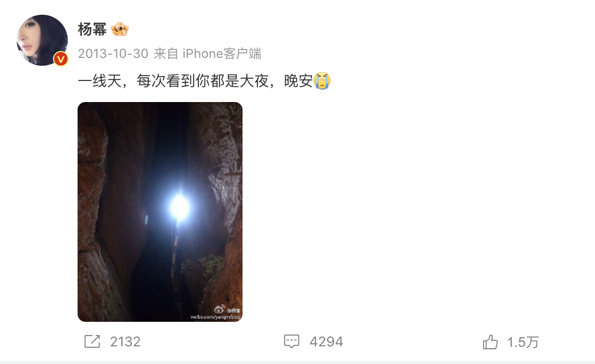Click the comment count 4294
Image resolution: width=595 pixels, height=364 pixels.
(x=326, y=342)
